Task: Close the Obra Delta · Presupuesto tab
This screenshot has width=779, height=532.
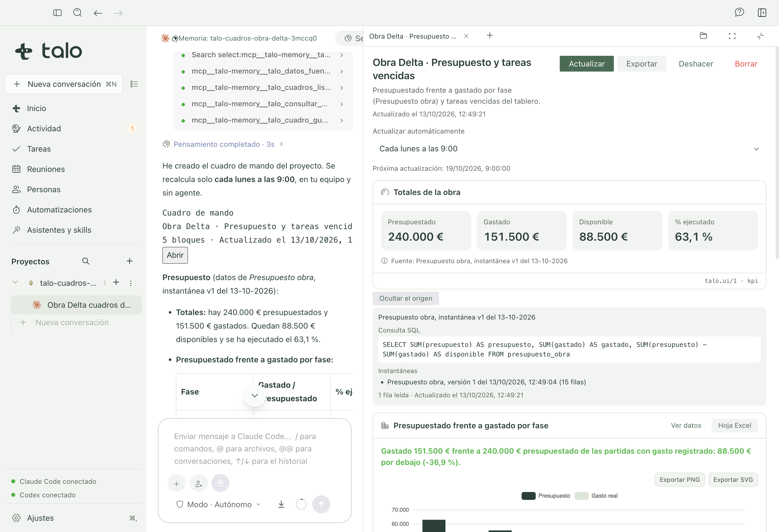Action: [x=466, y=36]
